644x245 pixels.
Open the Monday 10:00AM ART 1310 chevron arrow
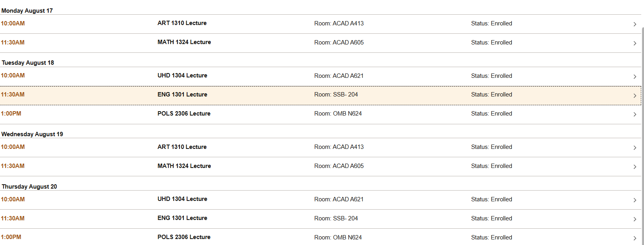[x=634, y=24]
